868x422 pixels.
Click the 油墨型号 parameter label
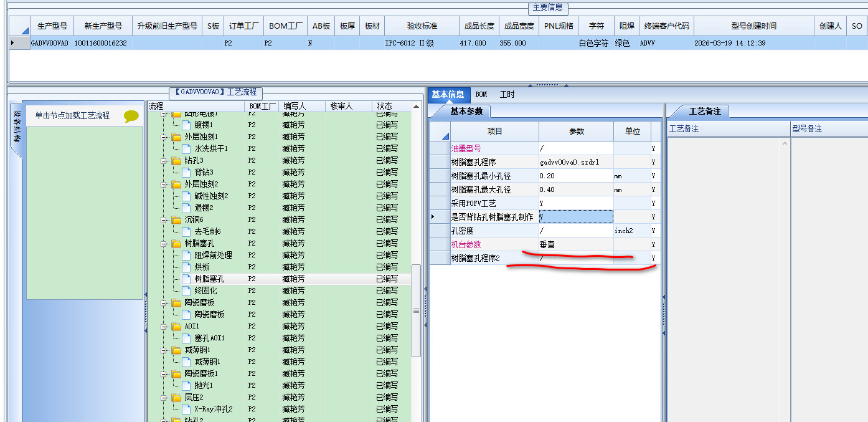pyautogui.click(x=466, y=148)
